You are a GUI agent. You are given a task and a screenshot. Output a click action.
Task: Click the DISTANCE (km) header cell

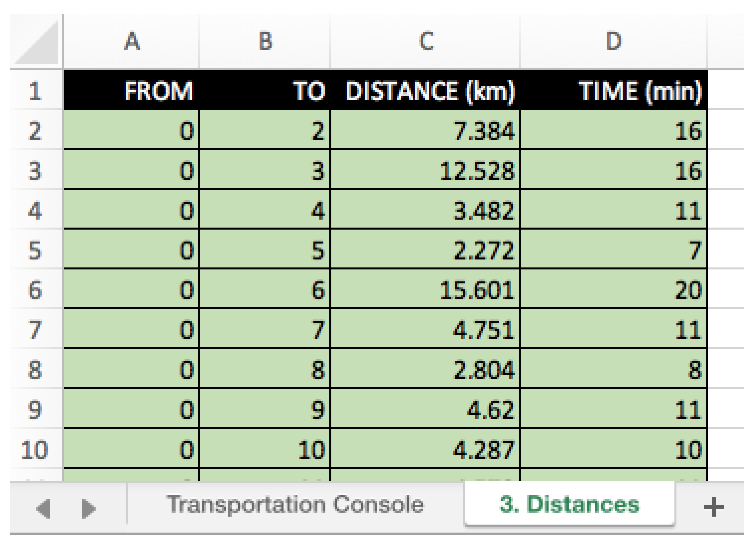click(425, 91)
